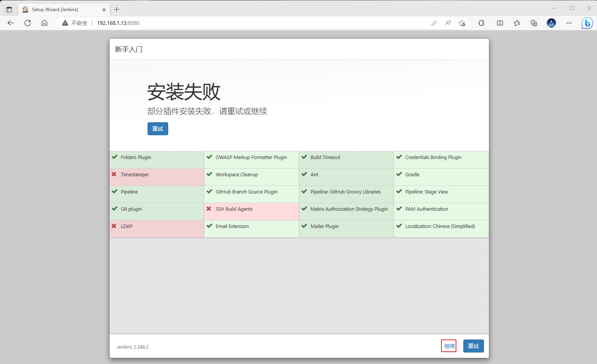The height and width of the screenshot is (364, 597).
Task: Select the 'Folders Plugin' text
Action: point(136,157)
